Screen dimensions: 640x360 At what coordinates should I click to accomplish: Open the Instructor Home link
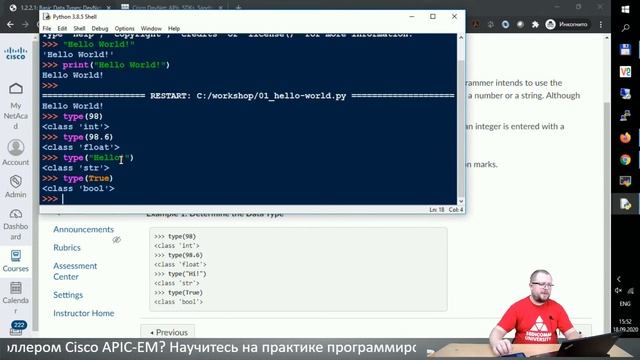84,313
